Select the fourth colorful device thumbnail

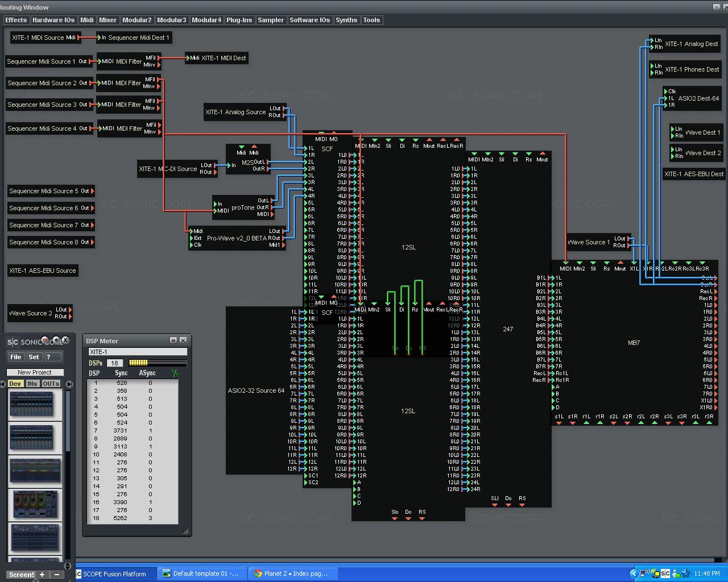(x=35, y=504)
